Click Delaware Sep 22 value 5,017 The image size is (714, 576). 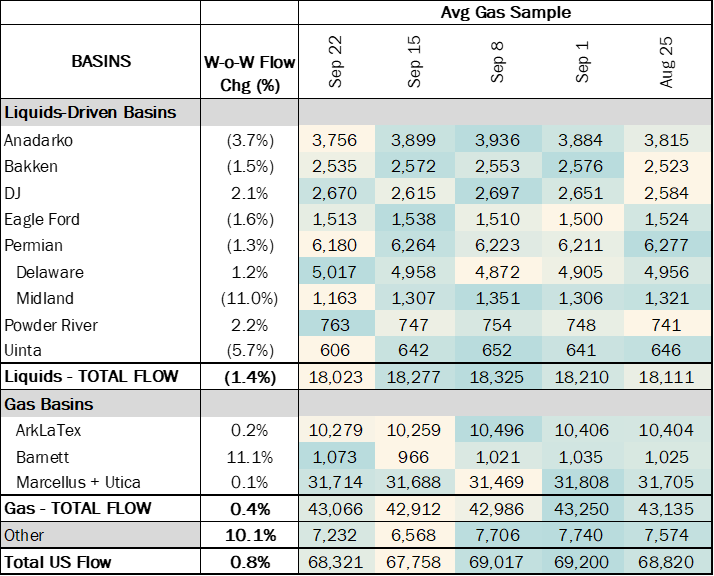tap(335, 272)
